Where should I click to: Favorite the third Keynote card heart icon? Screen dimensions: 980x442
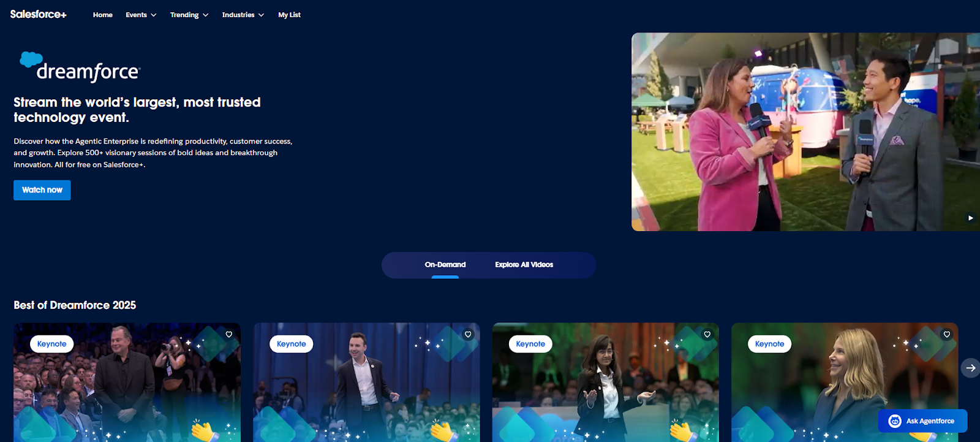click(707, 334)
